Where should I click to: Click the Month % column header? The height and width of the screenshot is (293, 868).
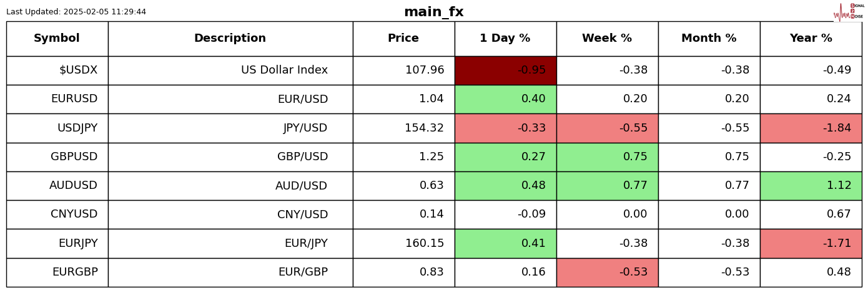click(709, 39)
